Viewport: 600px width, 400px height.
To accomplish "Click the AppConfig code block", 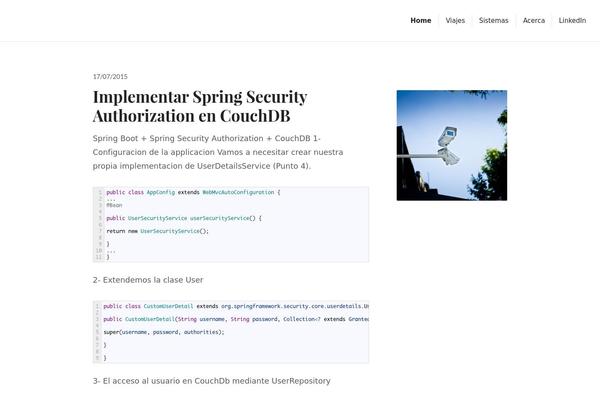I will click(231, 224).
